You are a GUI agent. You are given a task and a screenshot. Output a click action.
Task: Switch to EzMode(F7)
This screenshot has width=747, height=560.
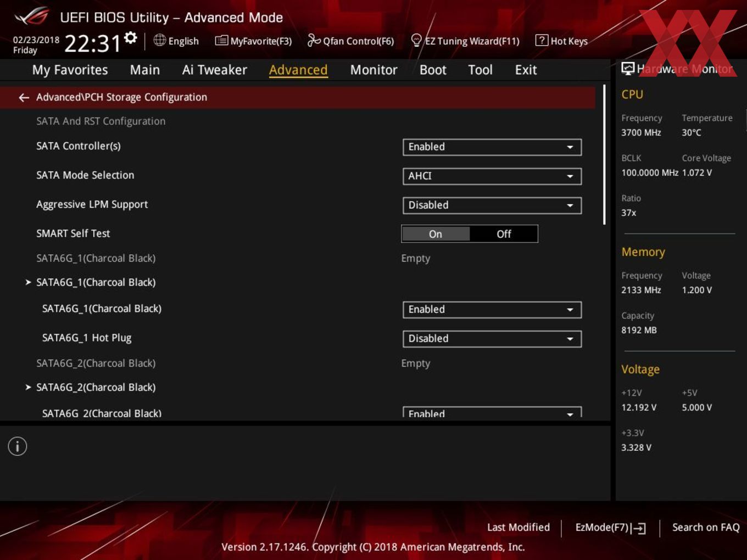610,528
